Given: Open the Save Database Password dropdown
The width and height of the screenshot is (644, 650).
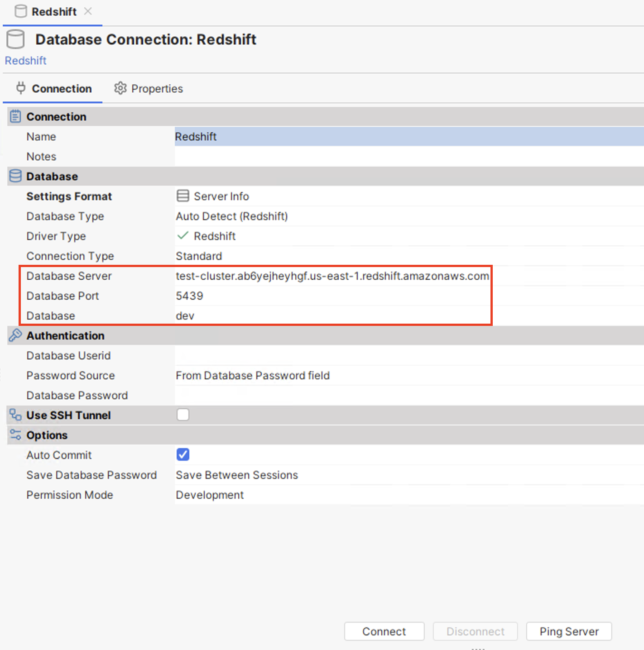Looking at the screenshot, I should tap(409, 475).
